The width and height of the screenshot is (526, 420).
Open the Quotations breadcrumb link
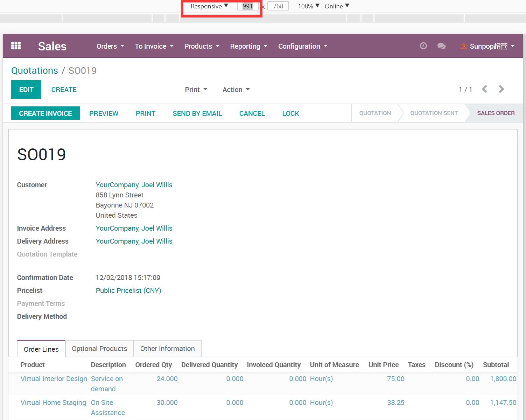(35, 71)
